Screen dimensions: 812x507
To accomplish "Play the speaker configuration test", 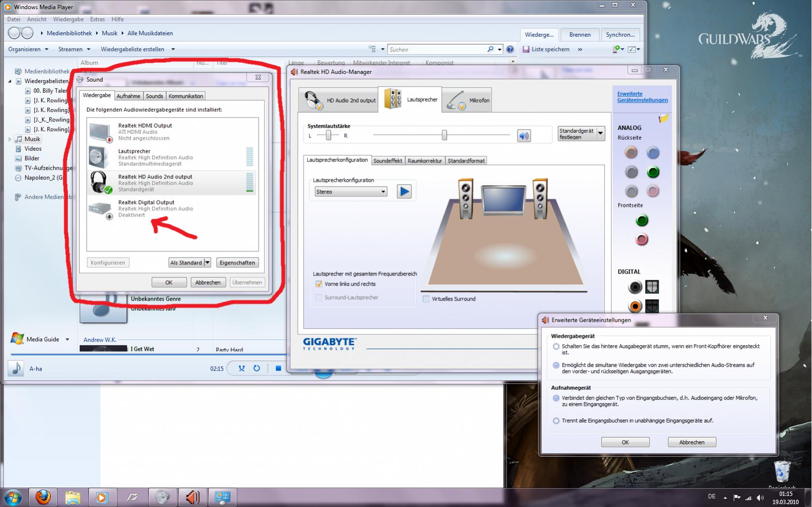I will pyautogui.click(x=404, y=192).
